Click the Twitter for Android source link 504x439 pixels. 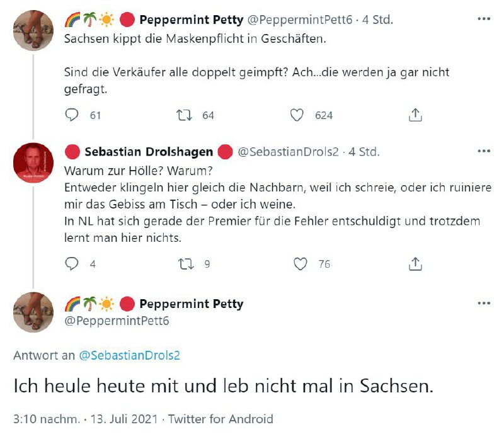(220, 419)
